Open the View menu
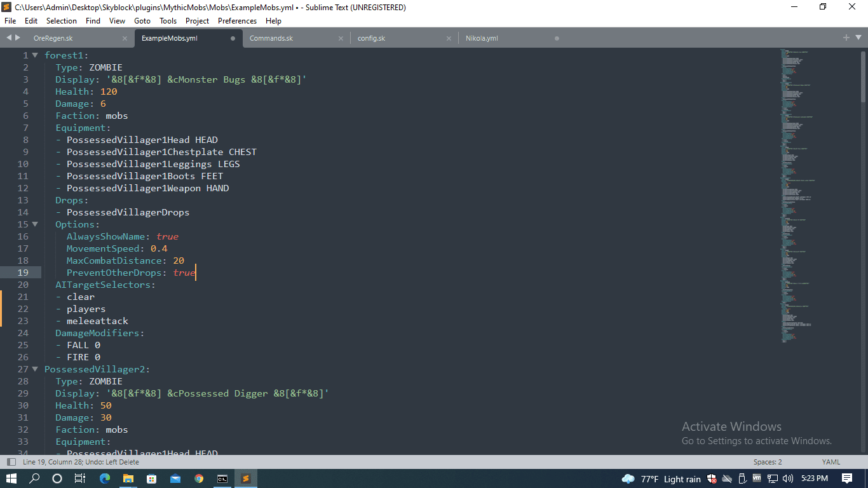 (118, 21)
